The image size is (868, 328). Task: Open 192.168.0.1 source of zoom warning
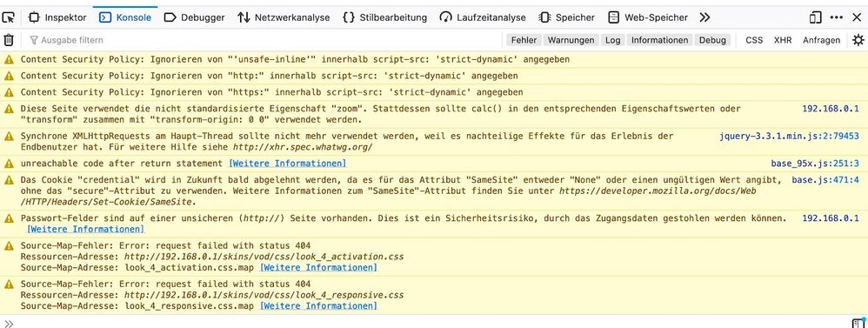831,109
